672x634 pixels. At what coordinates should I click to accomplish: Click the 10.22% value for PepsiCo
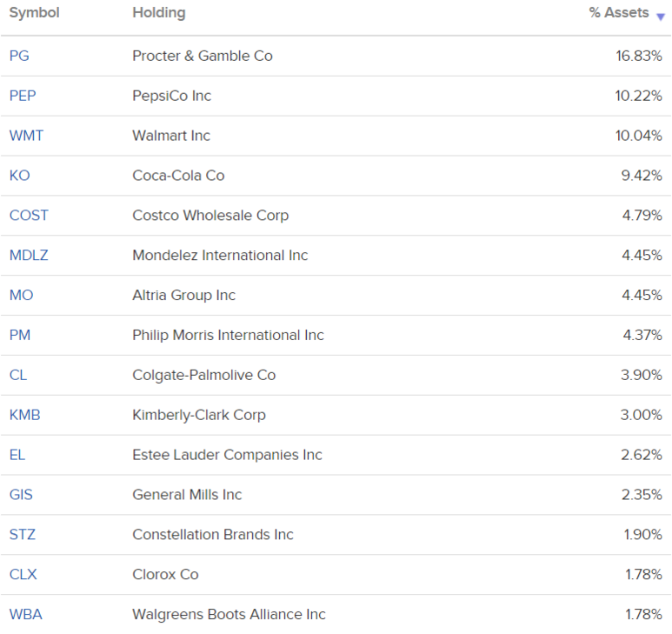(639, 96)
